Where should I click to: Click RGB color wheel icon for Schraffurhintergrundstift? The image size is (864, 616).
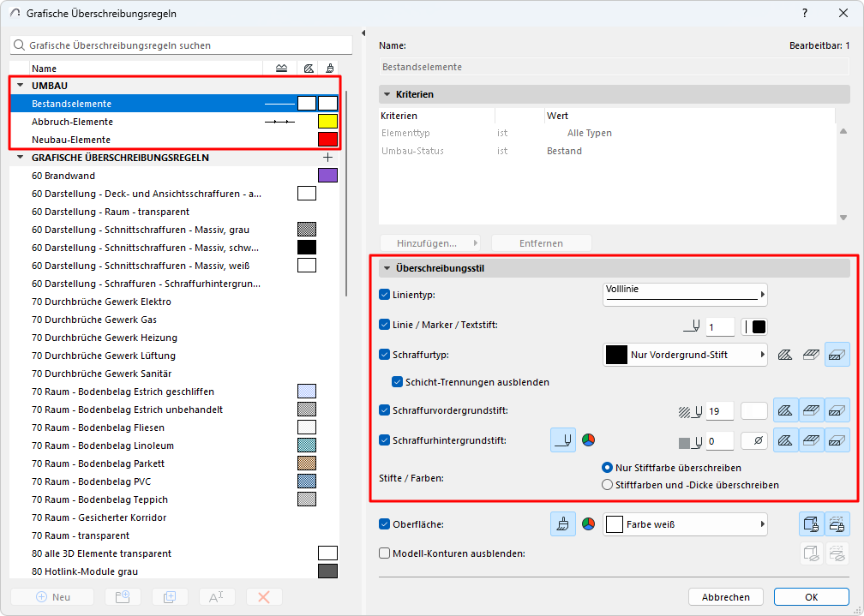(589, 440)
